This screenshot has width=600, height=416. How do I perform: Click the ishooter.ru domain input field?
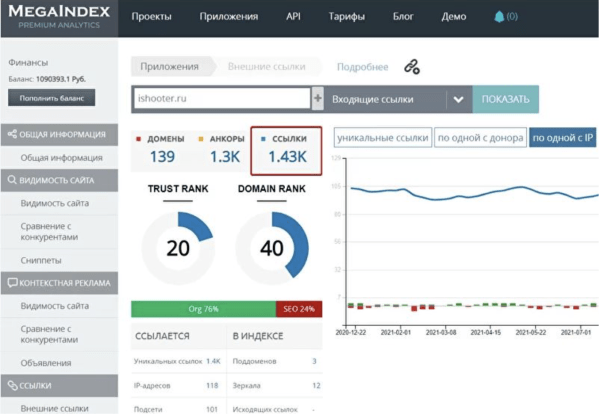pyautogui.click(x=220, y=99)
